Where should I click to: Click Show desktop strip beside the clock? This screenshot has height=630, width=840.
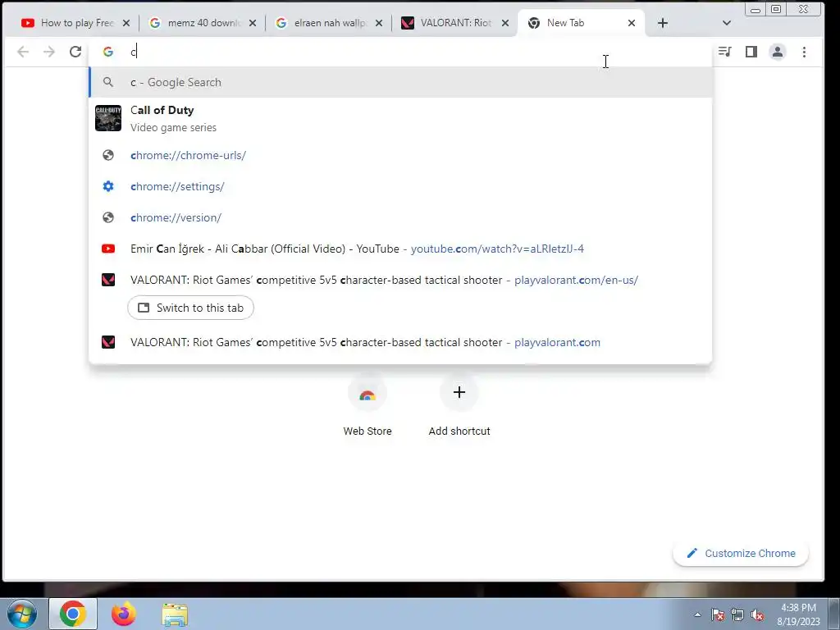pyautogui.click(x=834, y=614)
